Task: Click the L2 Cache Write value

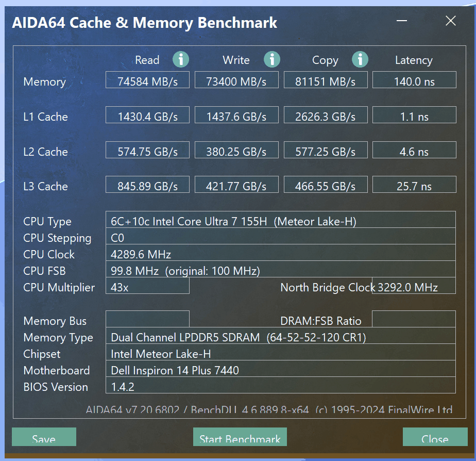Action: click(x=236, y=151)
